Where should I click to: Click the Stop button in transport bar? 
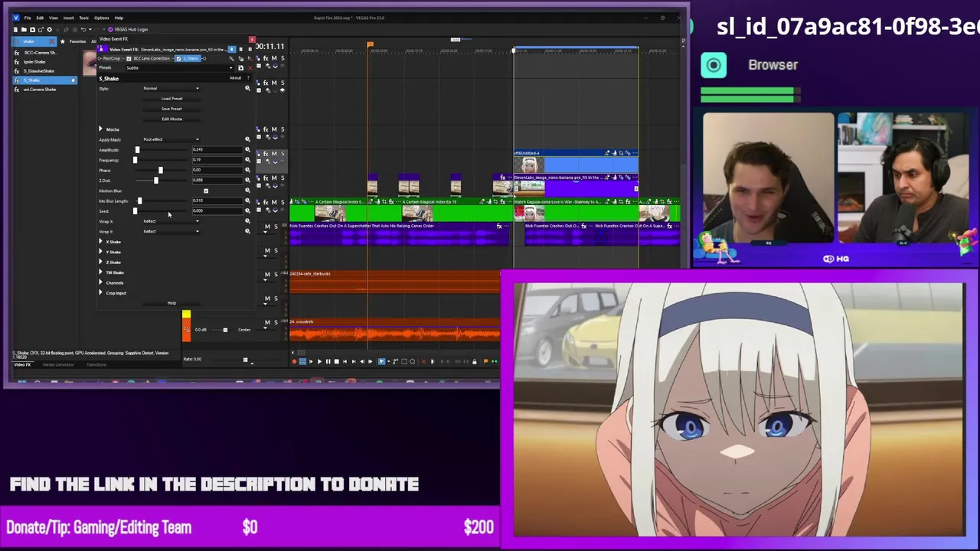pos(336,361)
